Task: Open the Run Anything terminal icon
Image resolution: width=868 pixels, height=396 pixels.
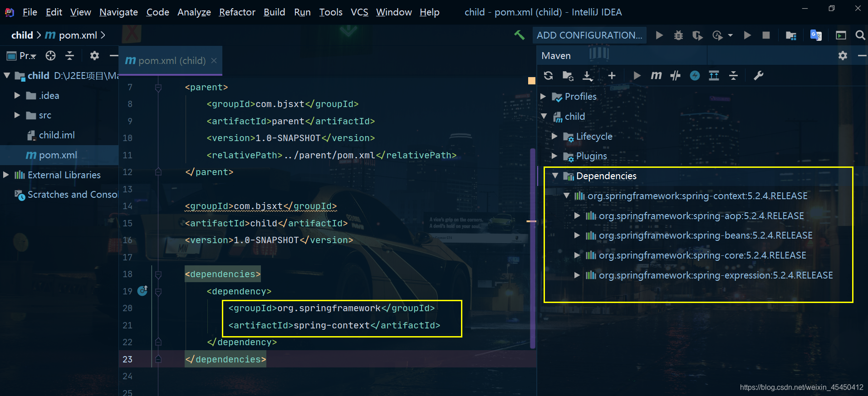Action: click(x=841, y=35)
